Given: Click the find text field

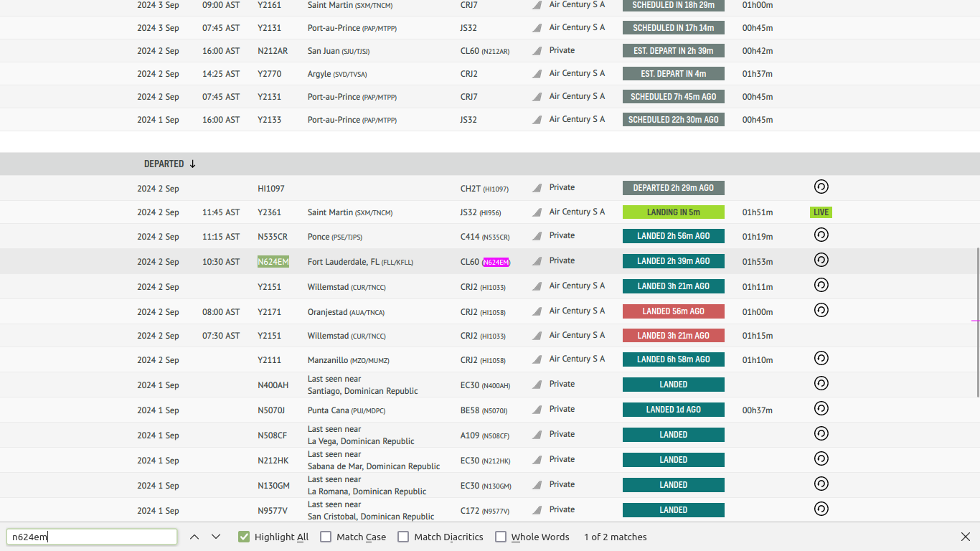Looking at the screenshot, I should point(92,537).
